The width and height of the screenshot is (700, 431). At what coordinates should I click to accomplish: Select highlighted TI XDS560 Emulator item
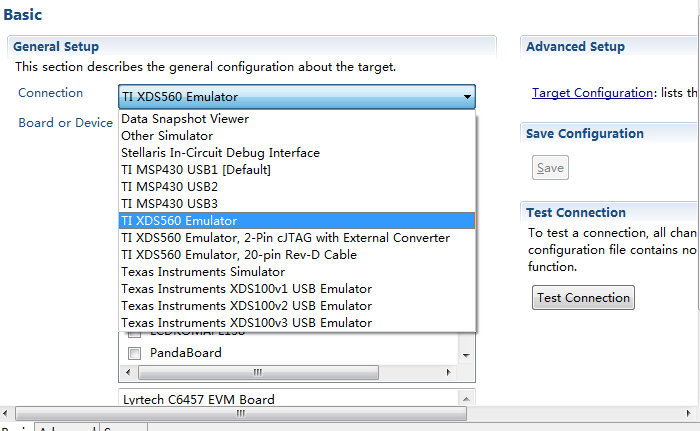(179, 221)
